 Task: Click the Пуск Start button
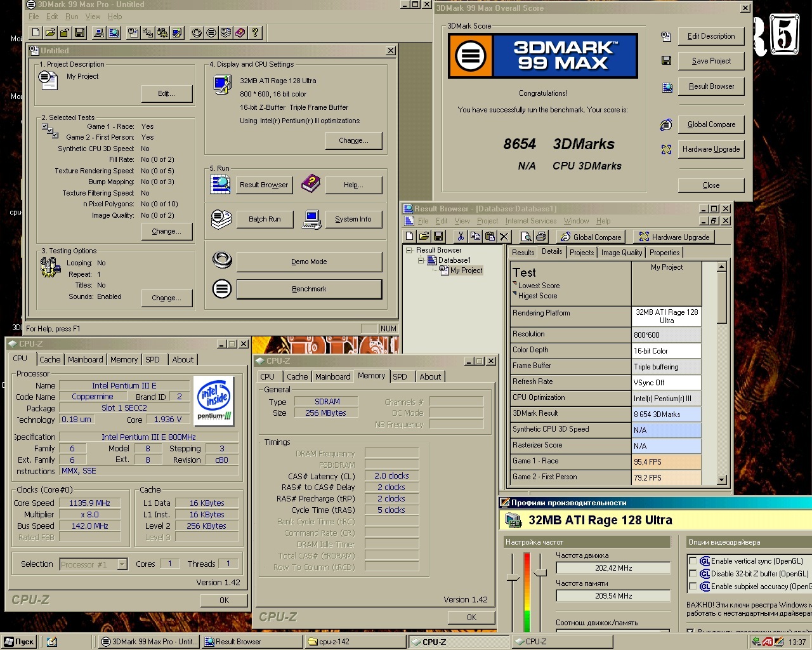18,642
